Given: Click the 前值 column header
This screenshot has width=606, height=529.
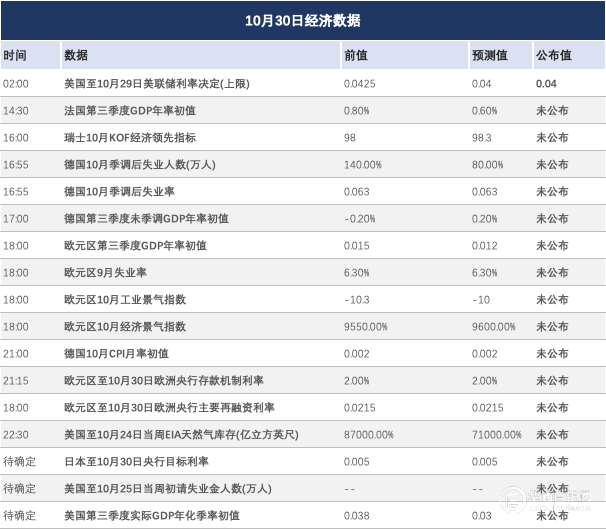Looking at the screenshot, I should [x=355, y=56].
